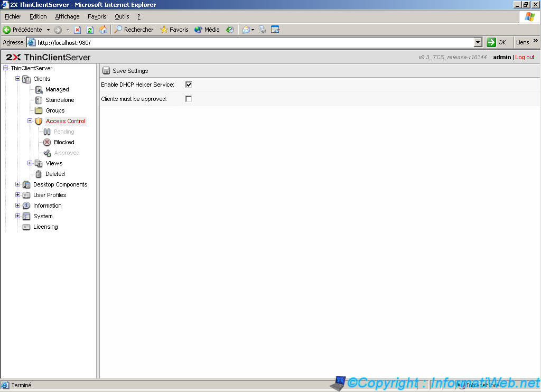
Task: Open the Favoris toolbar button
Action: coord(174,30)
